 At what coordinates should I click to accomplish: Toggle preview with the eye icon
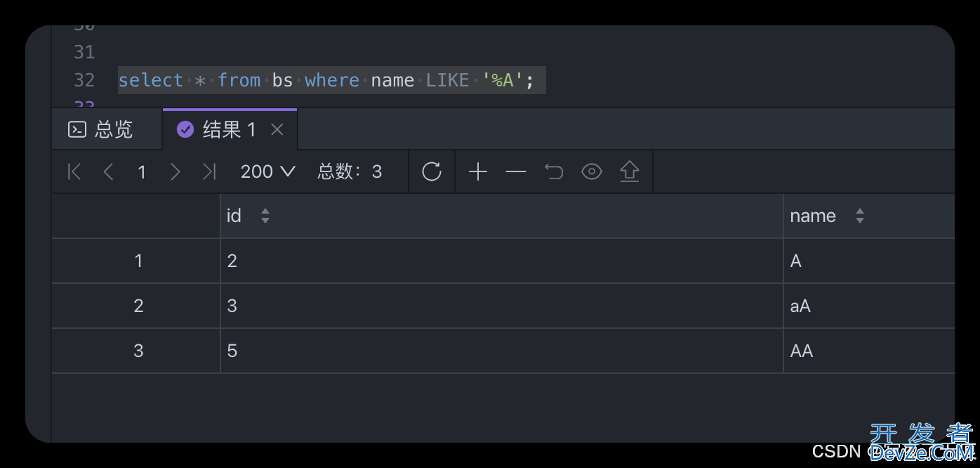point(592,171)
